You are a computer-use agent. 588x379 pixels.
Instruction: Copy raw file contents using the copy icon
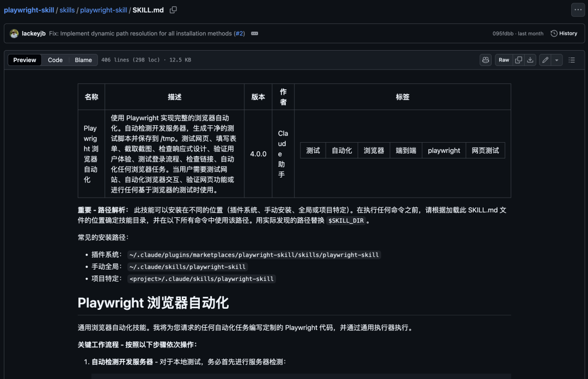518,60
